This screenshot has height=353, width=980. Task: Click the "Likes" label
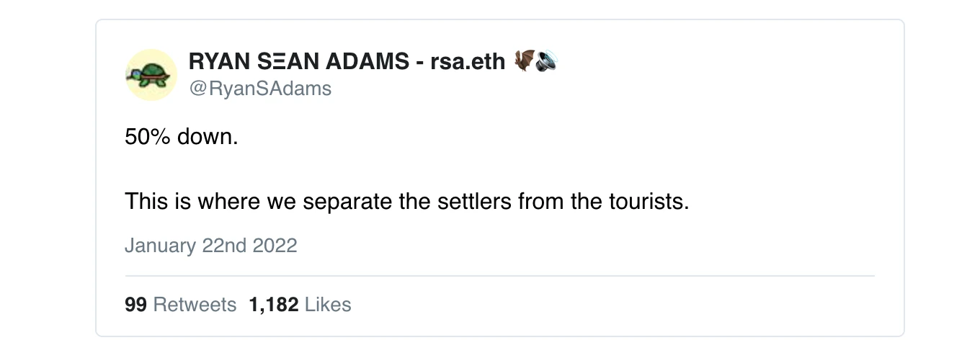point(328,305)
